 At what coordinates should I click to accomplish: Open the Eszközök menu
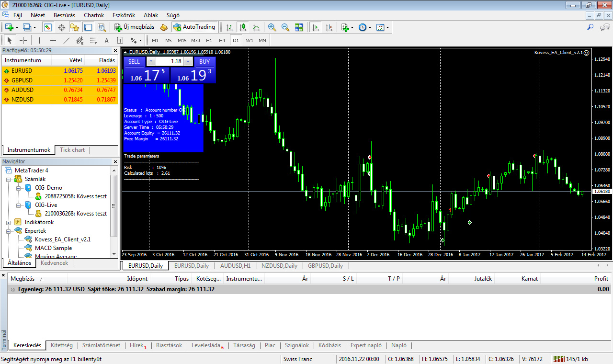tap(124, 15)
